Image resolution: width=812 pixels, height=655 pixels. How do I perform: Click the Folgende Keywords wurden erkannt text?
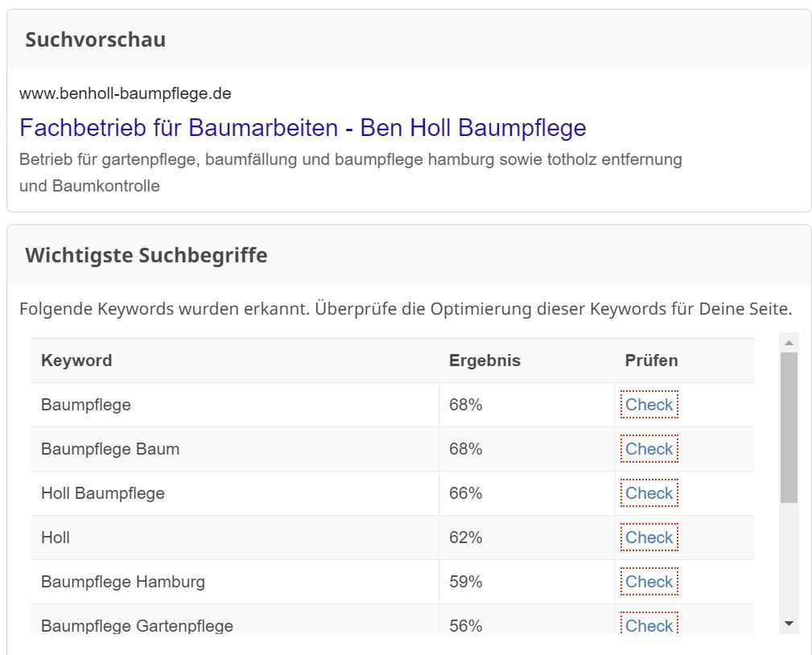click(x=406, y=309)
